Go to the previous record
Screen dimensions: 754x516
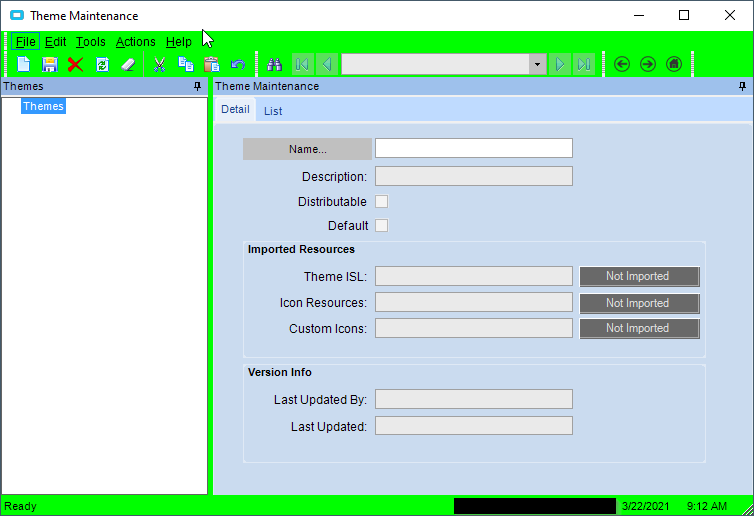[327, 64]
